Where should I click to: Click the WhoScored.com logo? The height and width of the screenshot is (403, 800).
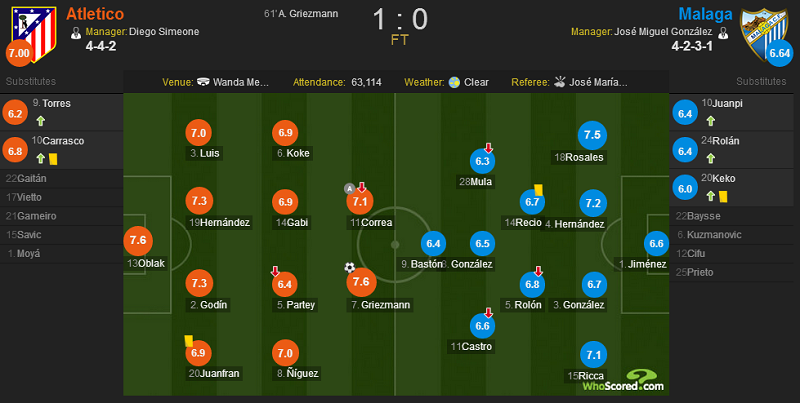(x=623, y=381)
